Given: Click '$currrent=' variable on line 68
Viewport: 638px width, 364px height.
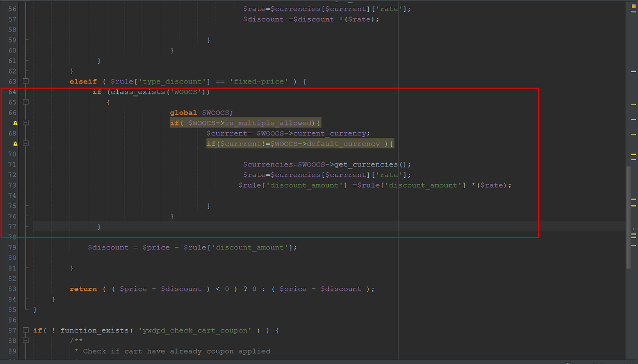Looking at the screenshot, I should tap(229, 133).
